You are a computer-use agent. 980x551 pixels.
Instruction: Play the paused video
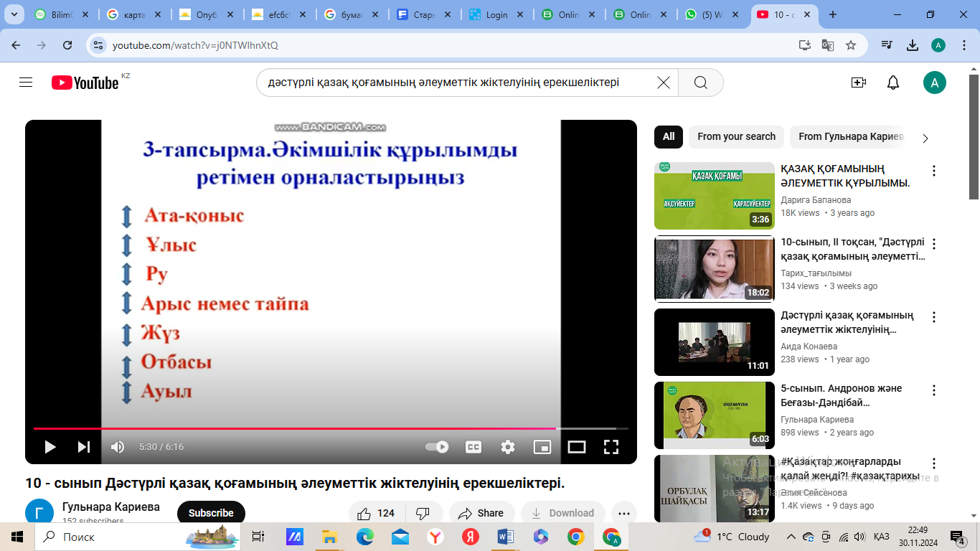point(50,447)
